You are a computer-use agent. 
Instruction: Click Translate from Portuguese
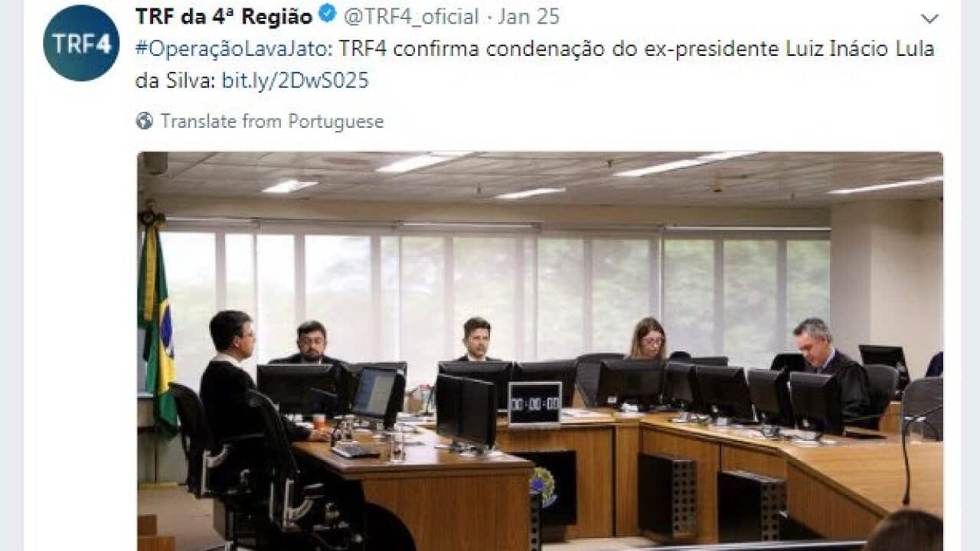coord(272,121)
